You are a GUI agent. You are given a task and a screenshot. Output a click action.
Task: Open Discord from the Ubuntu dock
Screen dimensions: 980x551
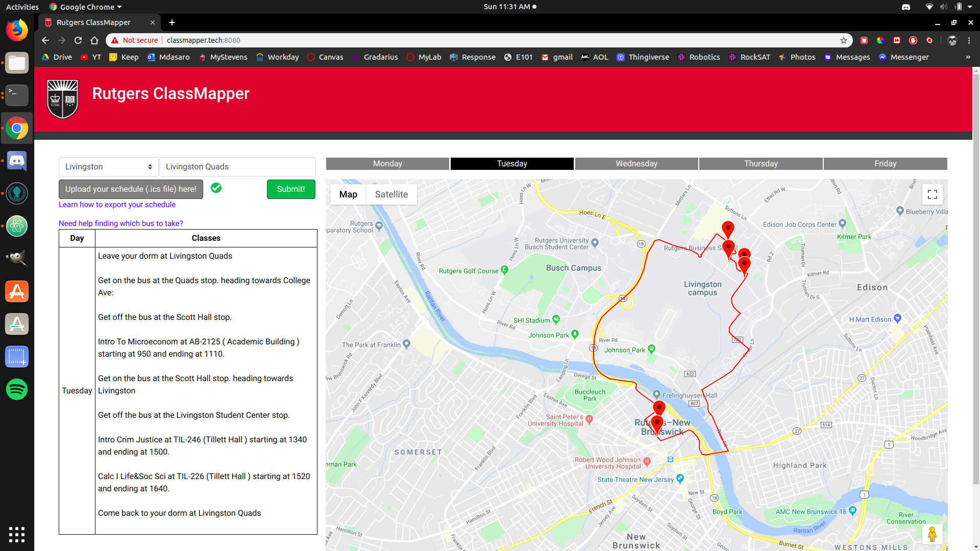17,161
